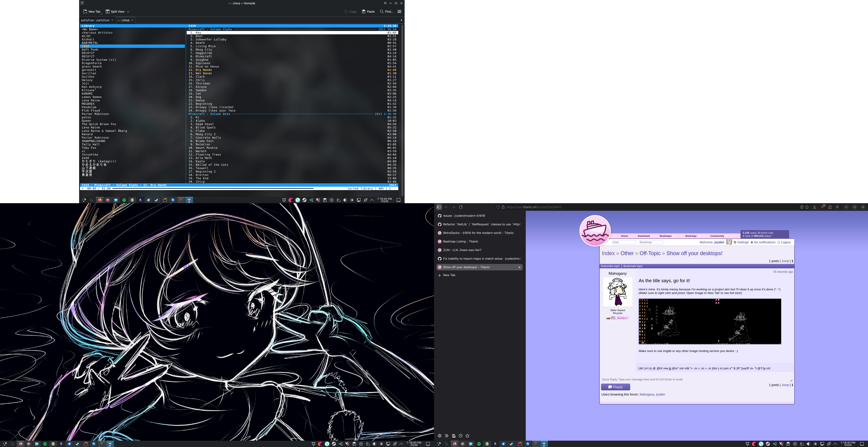Open the browser sidebar history clock icon

pos(460,435)
